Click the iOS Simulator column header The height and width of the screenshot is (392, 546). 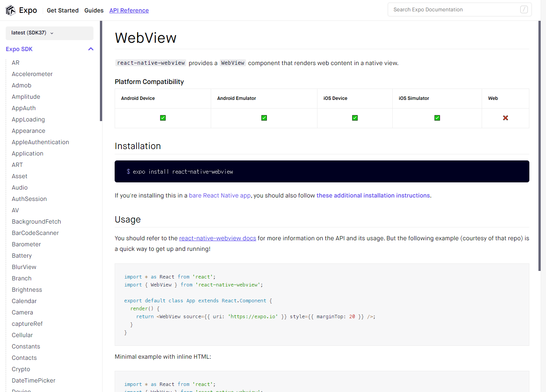[414, 98]
